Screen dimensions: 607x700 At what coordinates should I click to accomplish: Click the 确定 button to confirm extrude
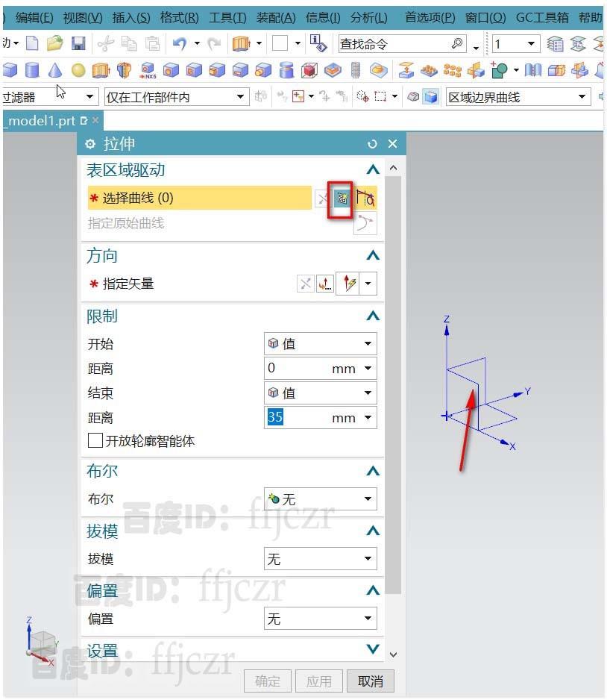coord(267,681)
